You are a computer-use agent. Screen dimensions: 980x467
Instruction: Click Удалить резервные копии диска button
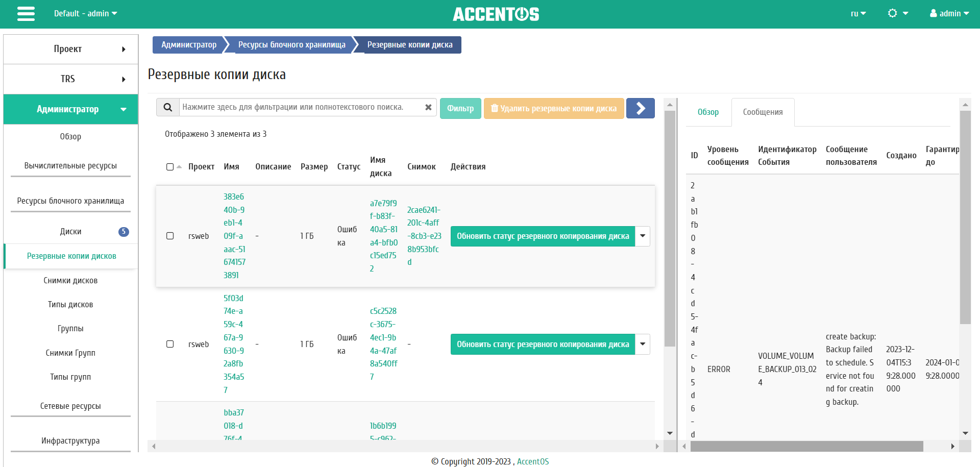tap(554, 108)
